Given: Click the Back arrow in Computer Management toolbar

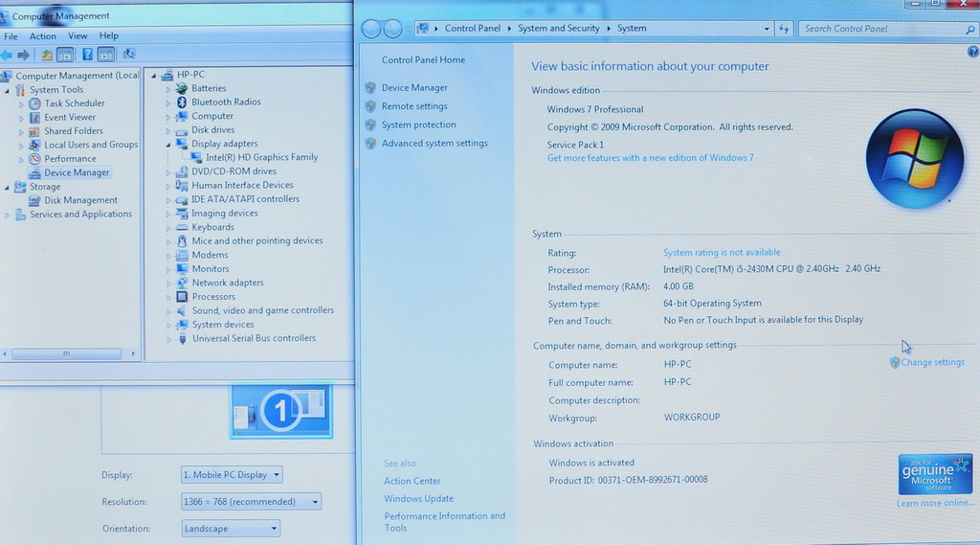Looking at the screenshot, I should tap(7, 55).
